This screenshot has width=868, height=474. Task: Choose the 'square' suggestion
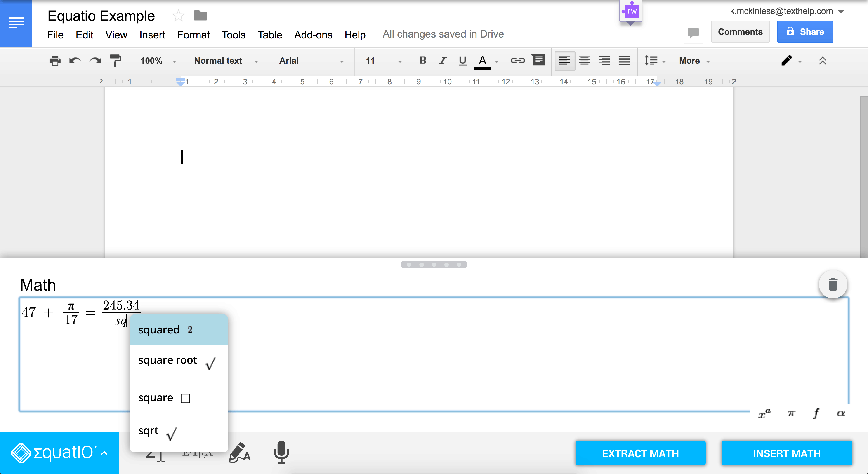[179, 398]
